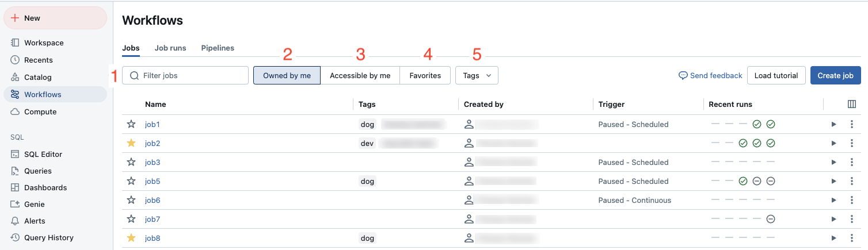
Task: Toggle the Owned by me filter
Action: tap(287, 75)
